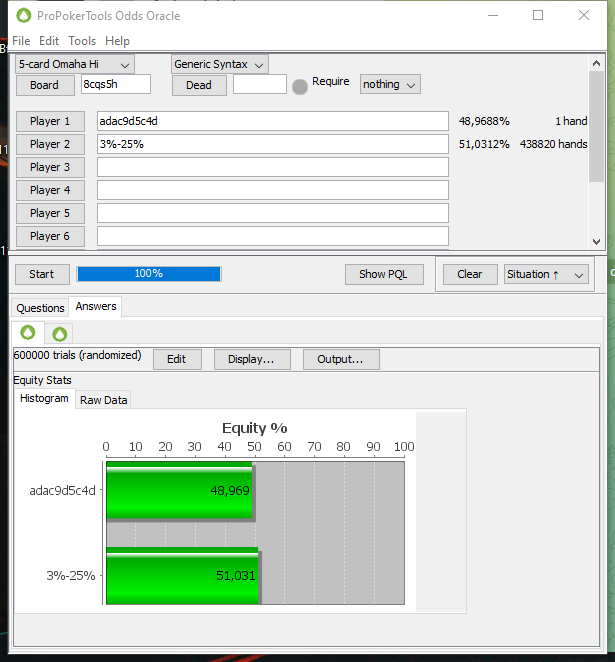The image size is (615, 662).
Task: Click Player 2 range input field
Action: point(273,144)
